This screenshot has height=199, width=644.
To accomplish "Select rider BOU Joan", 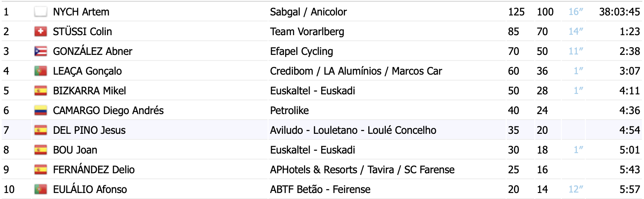I will coord(75,150).
